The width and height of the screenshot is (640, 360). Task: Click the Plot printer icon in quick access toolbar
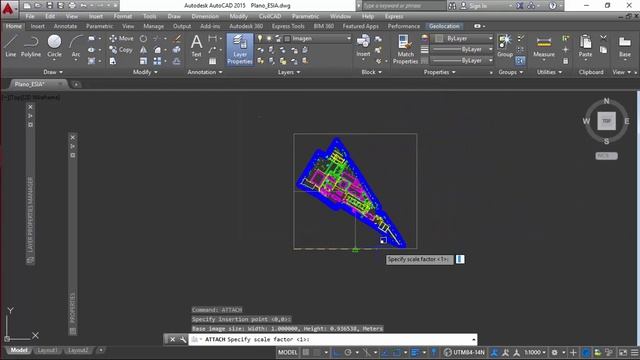click(x=72, y=6)
